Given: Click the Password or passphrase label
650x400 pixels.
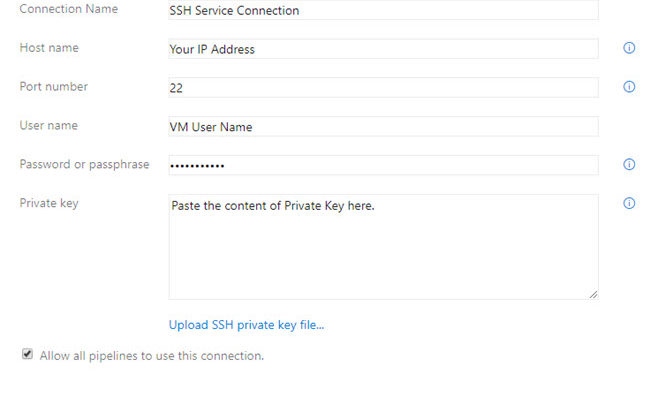Looking at the screenshot, I should click(x=84, y=165).
